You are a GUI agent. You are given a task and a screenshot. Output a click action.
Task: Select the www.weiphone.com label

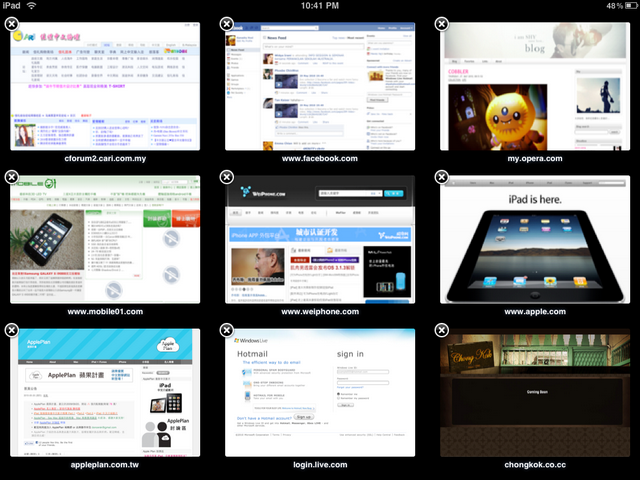[320, 311]
